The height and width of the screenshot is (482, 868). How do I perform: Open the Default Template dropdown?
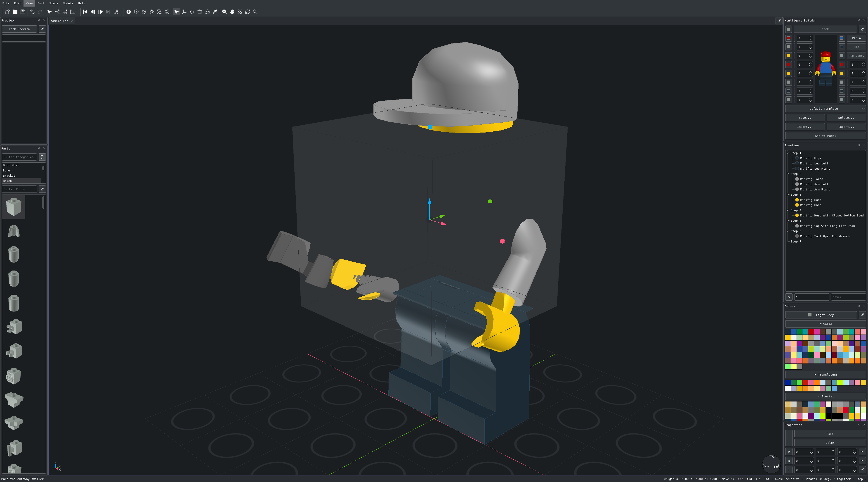pos(825,109)
